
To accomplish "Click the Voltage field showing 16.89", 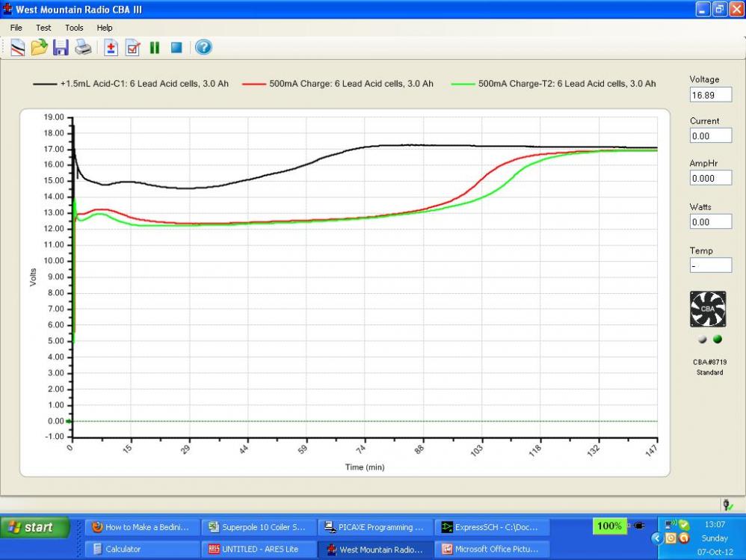I will pyautogui.click(x=711, y=95).
